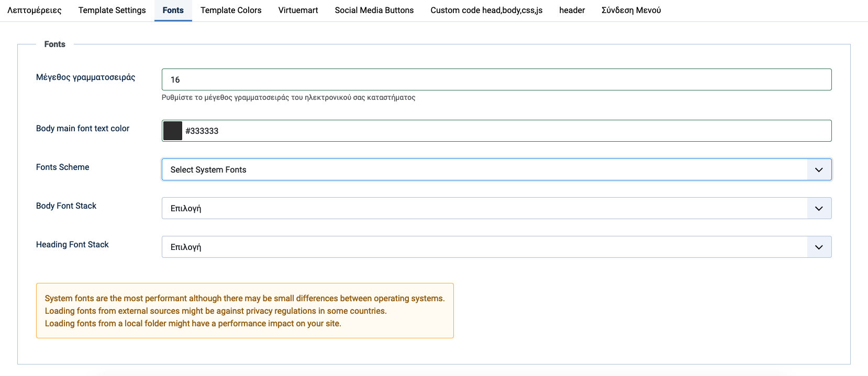Click the Μέγεθος γραμματοσειράς label
Viewport: 868px width, 376px height.
[85, 77]
